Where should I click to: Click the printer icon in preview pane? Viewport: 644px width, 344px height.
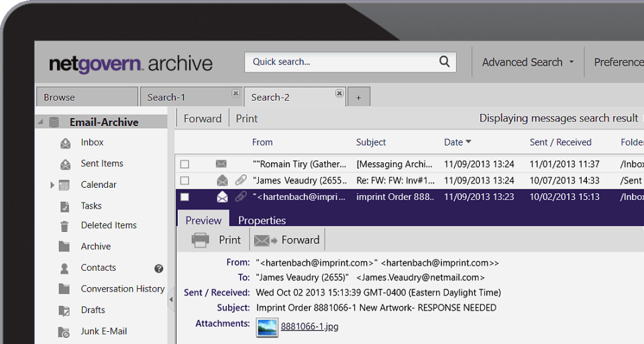click(200, 240)
